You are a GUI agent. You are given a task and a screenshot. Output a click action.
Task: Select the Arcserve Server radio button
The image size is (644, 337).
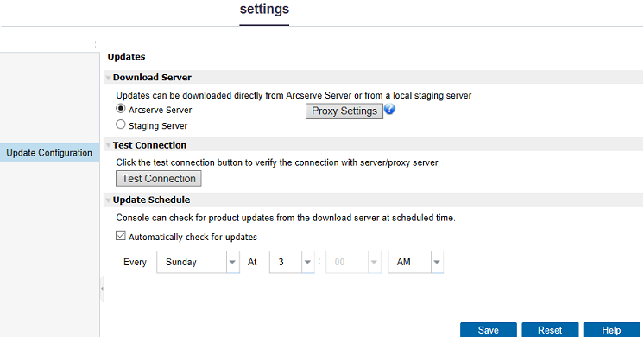[x=120, y=109]
